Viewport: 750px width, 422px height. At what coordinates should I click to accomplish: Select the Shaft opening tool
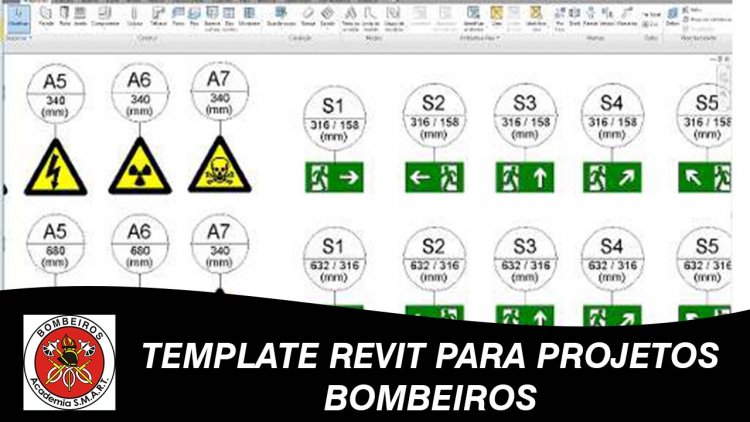(x=574, y=17)
